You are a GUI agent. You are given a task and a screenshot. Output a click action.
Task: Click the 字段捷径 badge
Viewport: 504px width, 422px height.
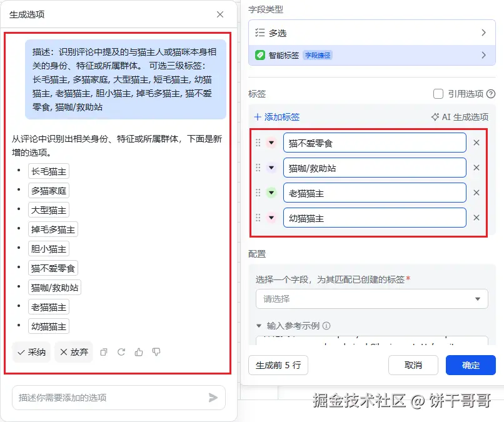coord(317,55)
